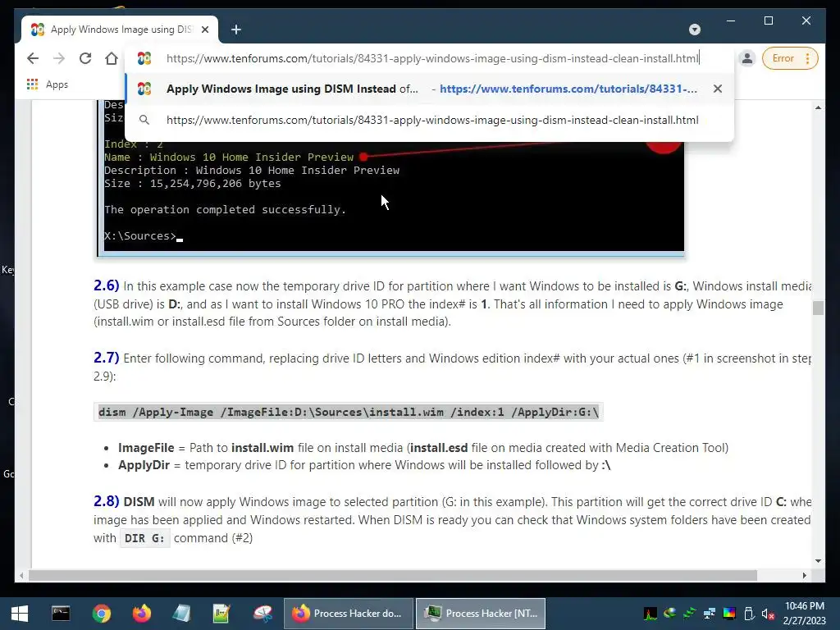
Task: Launch Google Chrome from the taskbar
Action: pyautogui.click(x=101, y=614)
